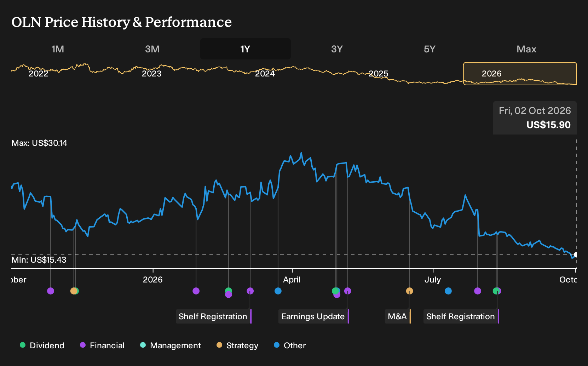
Task: Click the 'Min: US$15.43' label
Action: 39,260
